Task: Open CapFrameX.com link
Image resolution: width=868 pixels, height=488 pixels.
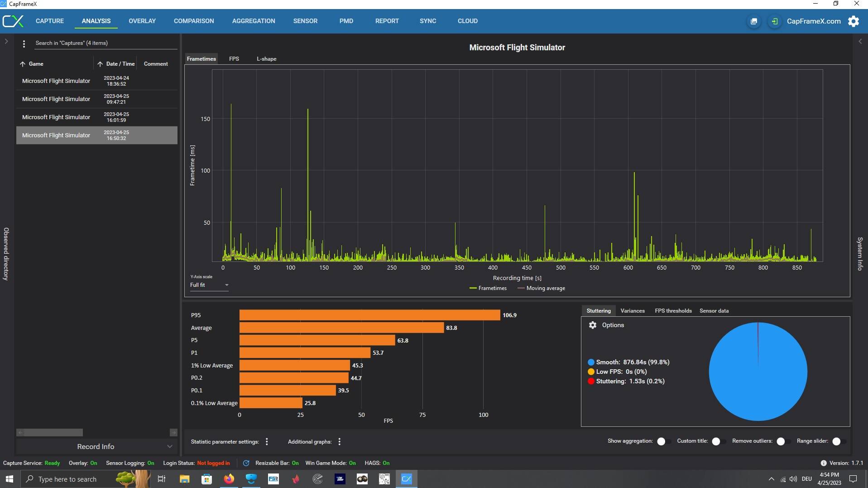Action: point(814,21)
